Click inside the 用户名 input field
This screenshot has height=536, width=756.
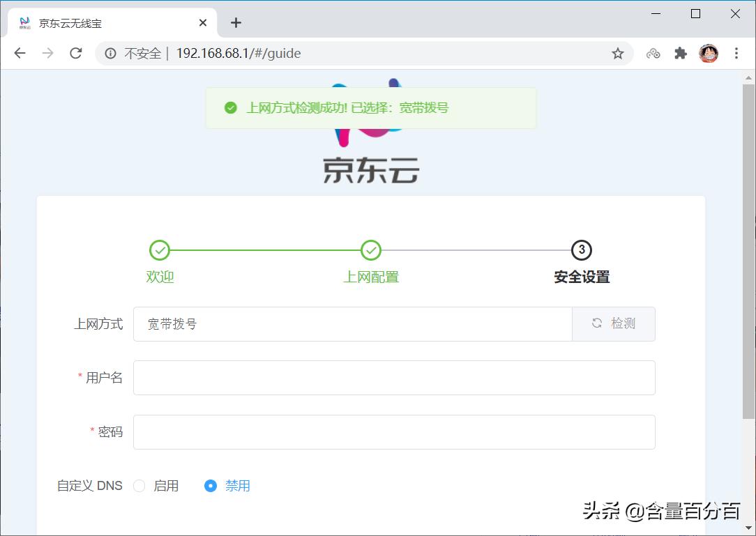394,377
